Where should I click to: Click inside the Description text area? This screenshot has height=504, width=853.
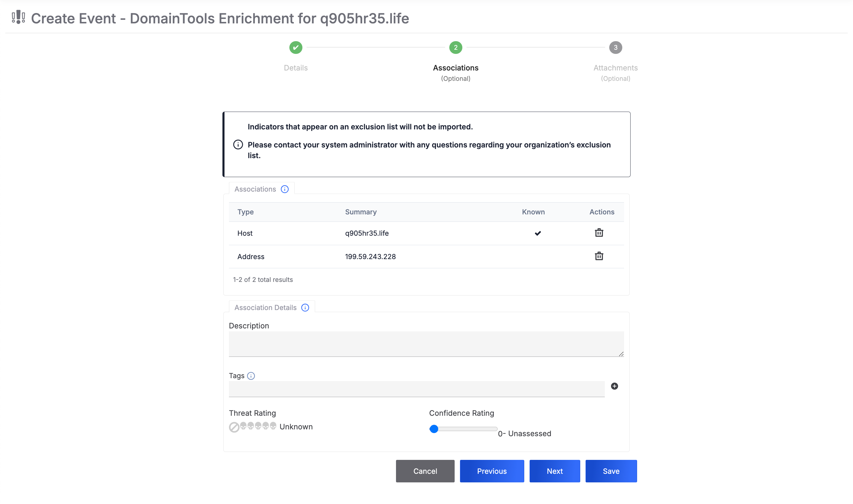[426, 343]
